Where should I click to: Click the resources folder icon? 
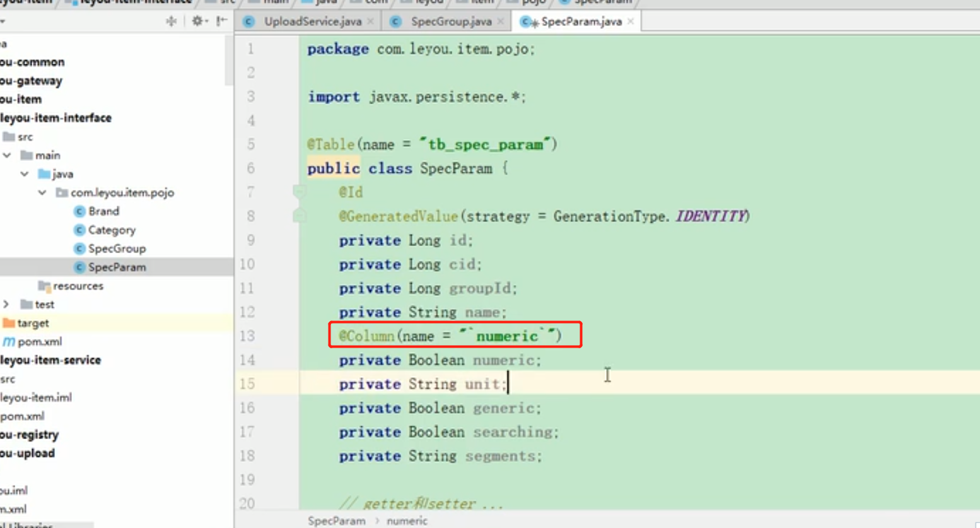point(44,286)
